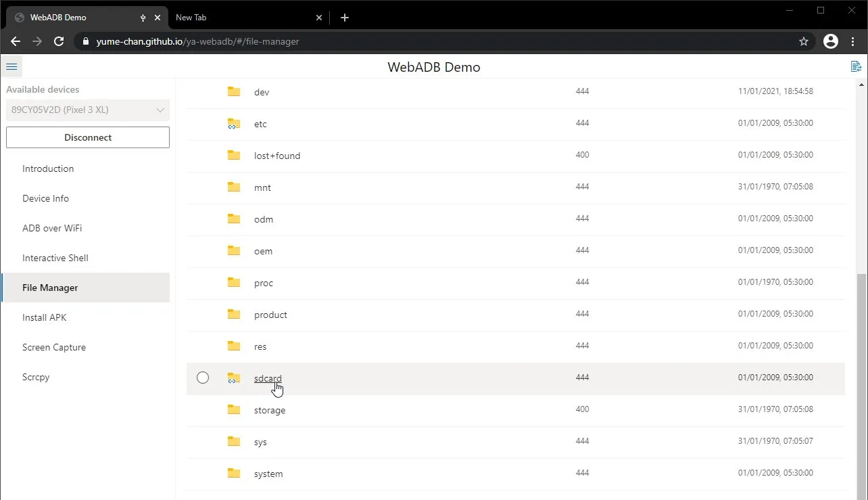
Task: Toggle the log panel with the document icon
Action: tap(856, 66)
